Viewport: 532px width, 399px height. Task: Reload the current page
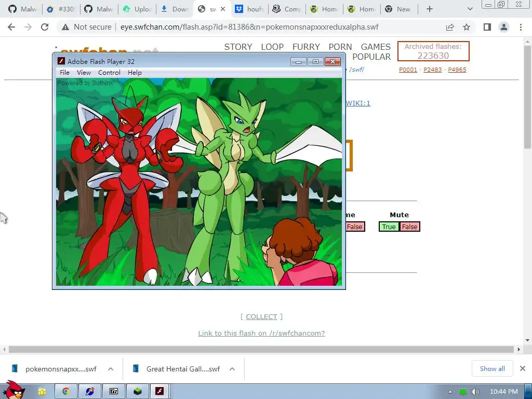[45, 27]
